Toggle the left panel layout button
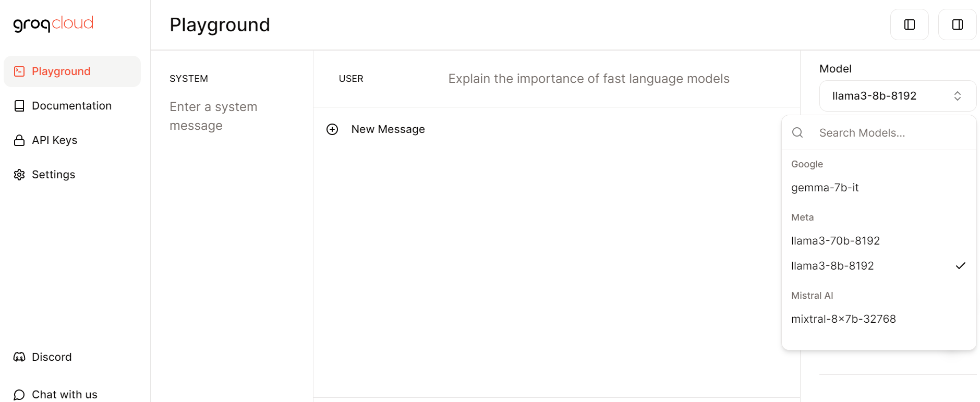980x402 pixels. point(909,25)
